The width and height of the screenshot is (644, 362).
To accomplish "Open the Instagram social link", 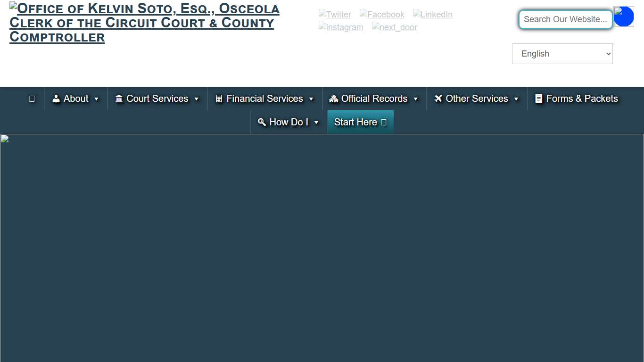I will pos(341,27).
